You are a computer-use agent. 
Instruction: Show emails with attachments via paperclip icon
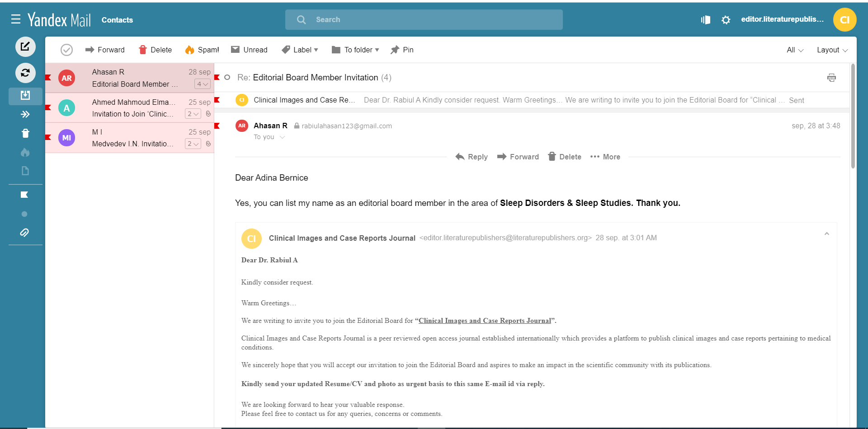24,233
